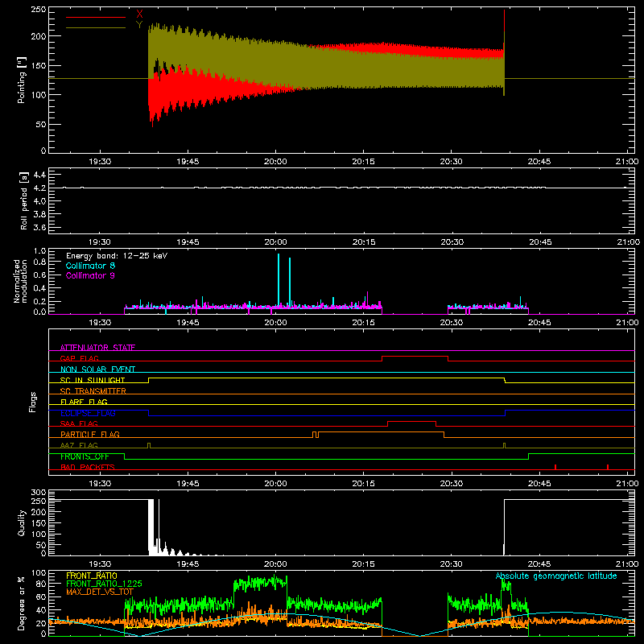Select the Flags axis title
This screenshot has height=644, width=644.
[33, 402]
